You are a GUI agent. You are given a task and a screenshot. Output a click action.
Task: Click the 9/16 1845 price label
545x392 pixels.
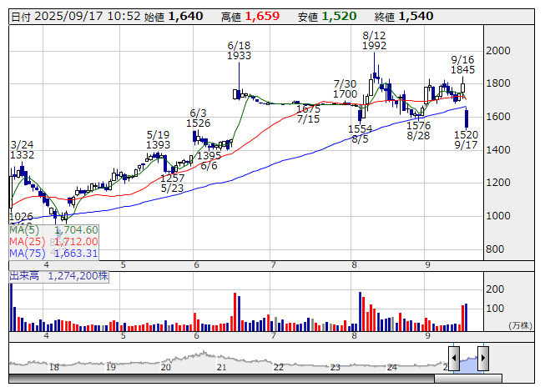point(462,64)
